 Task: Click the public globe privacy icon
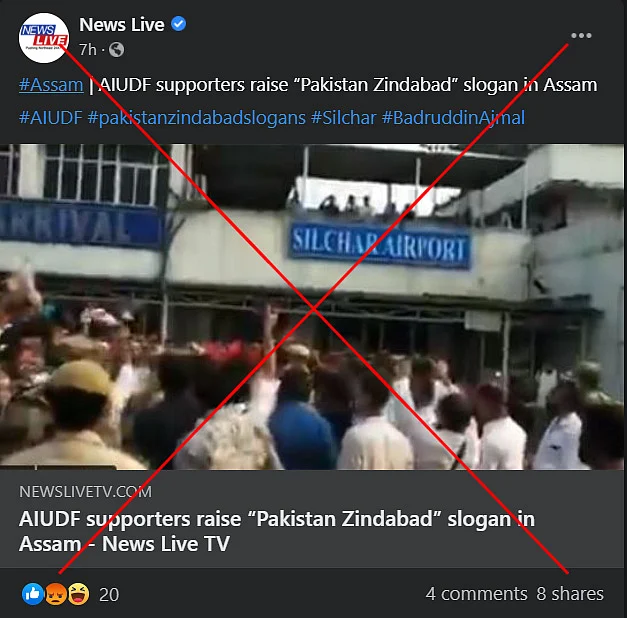coord(116,50)
